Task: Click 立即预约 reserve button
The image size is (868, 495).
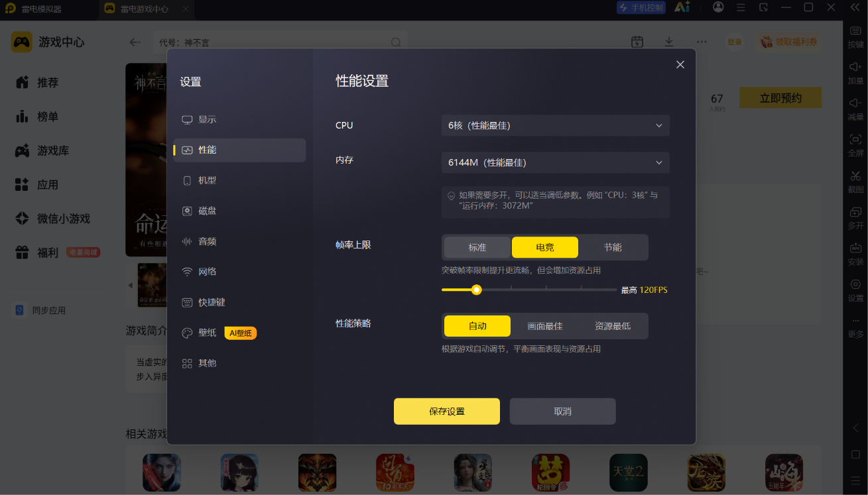Action: pyautogui.click(x=780, y=98)
